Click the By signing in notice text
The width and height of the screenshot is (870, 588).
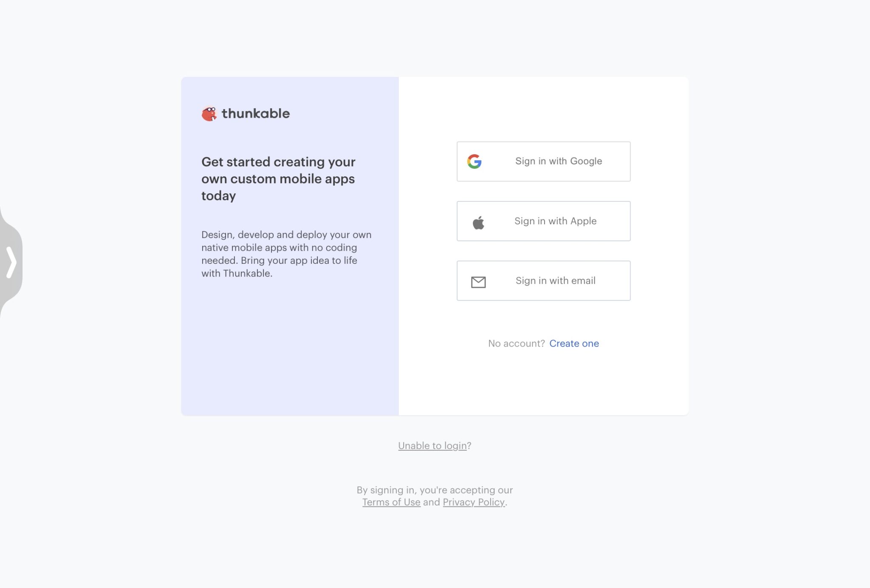pyautogui.click(x=435, y=489)
